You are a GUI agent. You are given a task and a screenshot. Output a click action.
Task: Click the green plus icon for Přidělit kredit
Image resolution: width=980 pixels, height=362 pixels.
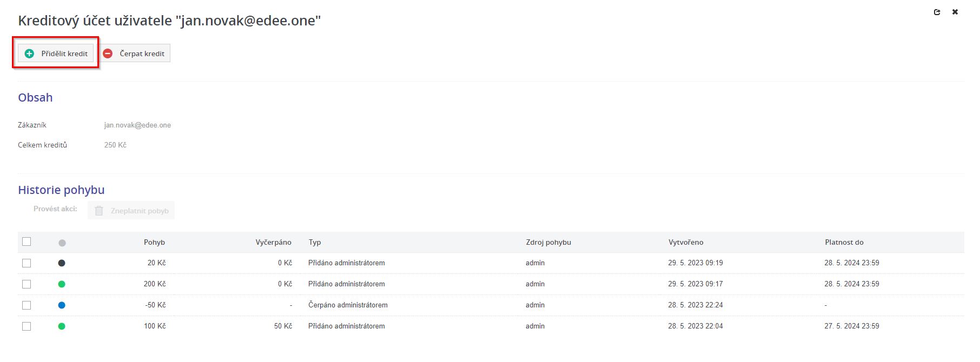[x=30, y=53]
